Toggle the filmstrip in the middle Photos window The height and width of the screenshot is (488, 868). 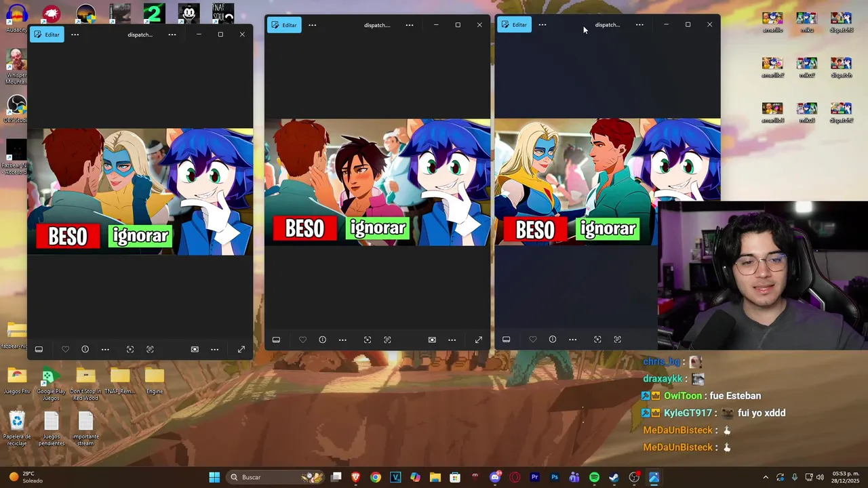point(276,340)
